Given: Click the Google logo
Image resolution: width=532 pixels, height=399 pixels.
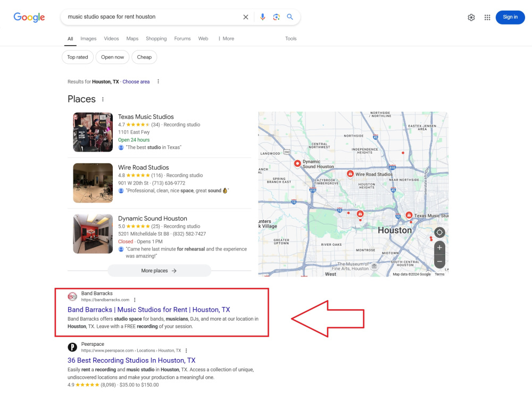Looking at the screenshot, I should click(29, 17).
